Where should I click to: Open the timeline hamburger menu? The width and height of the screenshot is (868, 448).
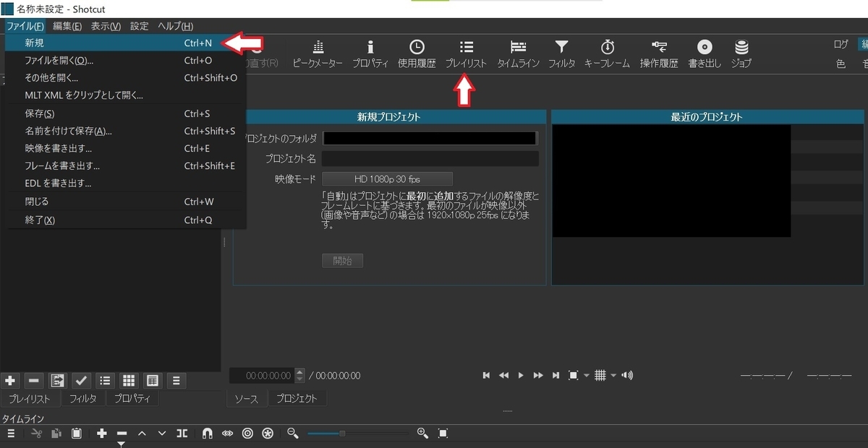click(x=10, y=434)
